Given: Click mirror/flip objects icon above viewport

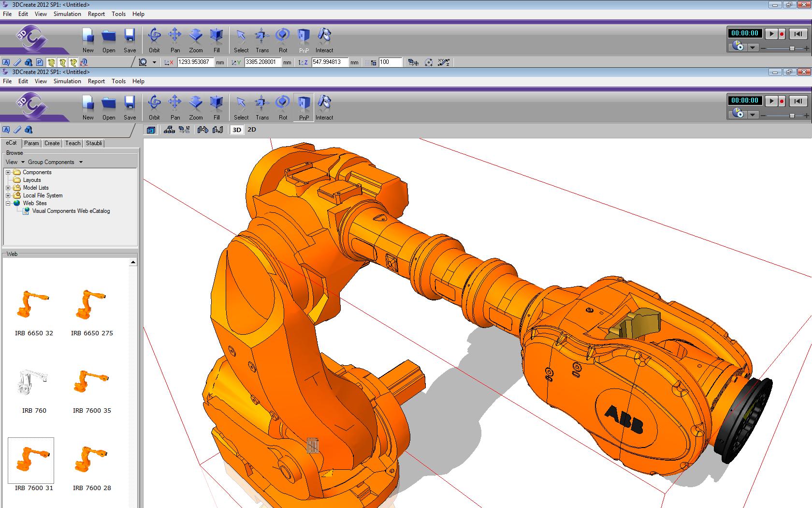Looking at the screenshot, I should [203, 130].
